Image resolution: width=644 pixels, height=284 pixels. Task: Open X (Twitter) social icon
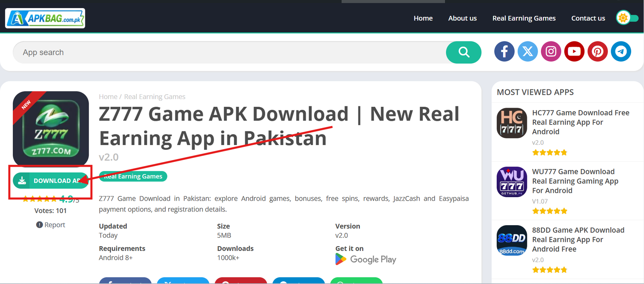(528, 52)
